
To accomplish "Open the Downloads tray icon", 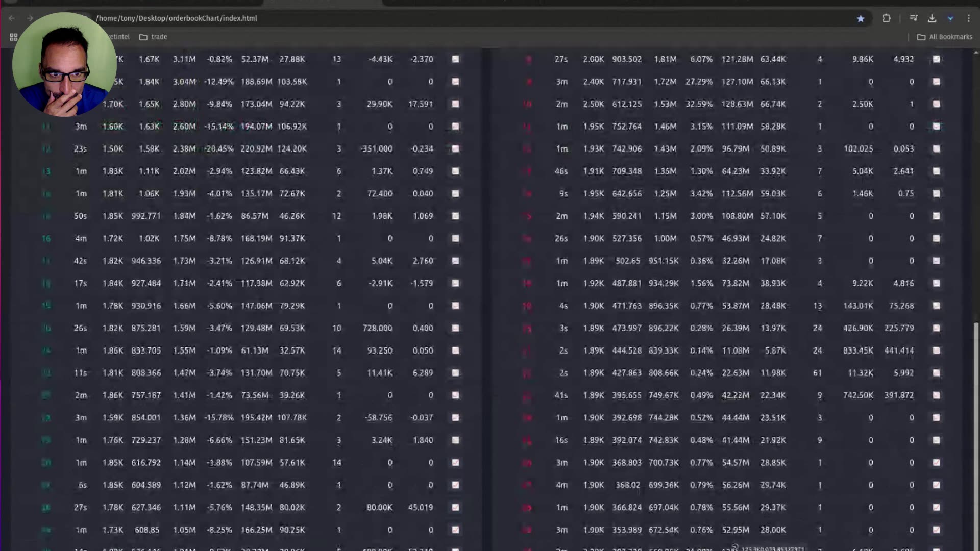I will click(x=932, y=18).
